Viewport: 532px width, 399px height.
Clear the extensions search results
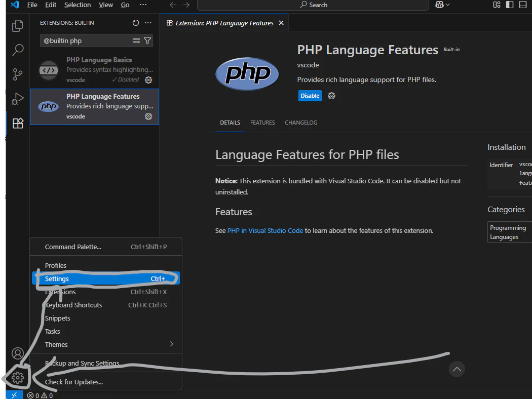pos(136,41)
